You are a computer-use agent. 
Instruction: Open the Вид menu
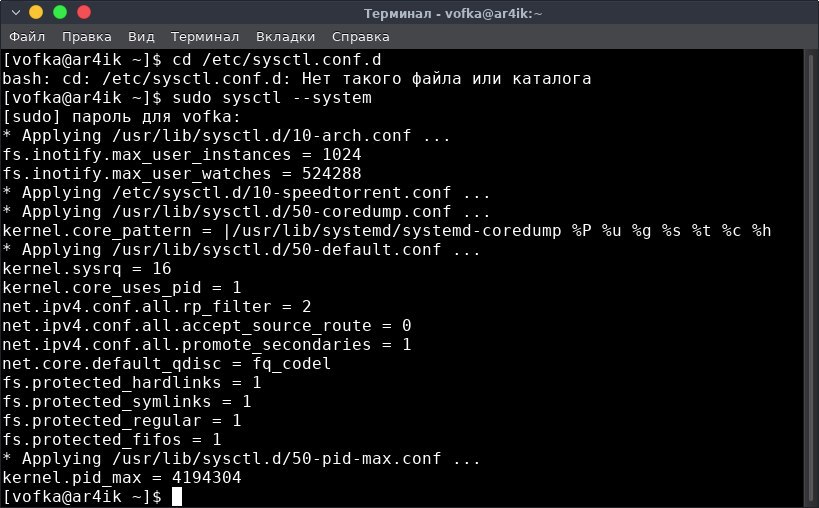[x=141, y=37]
